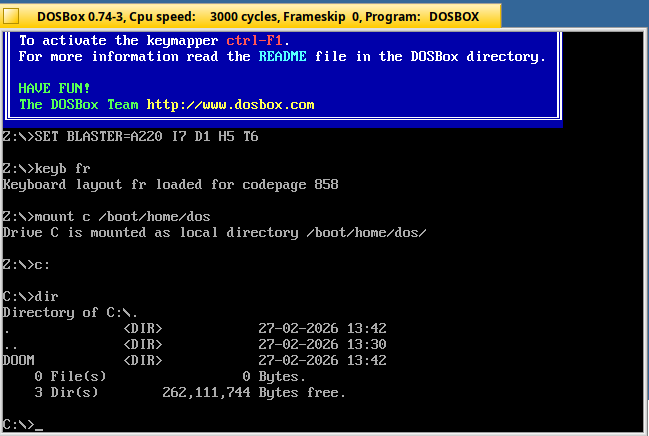This screenshot has height=436, width=649.
Task: Click the 0 File(s) summary line
Action: pos(70,376)
